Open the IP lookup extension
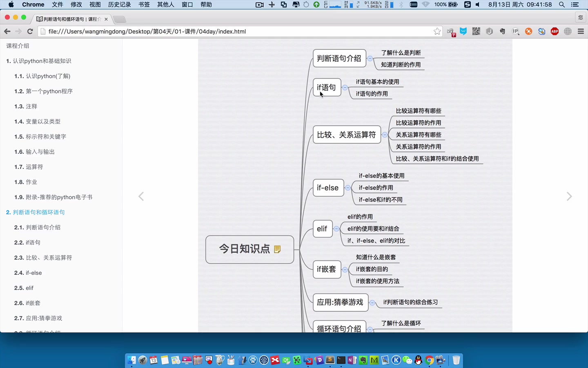 tap(515, 31)
